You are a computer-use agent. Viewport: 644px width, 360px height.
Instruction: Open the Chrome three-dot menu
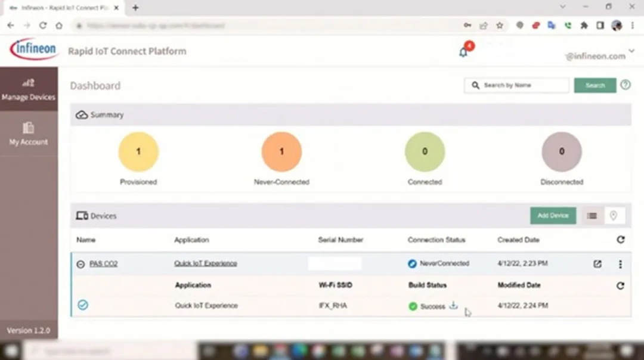(x=633, y=26)
